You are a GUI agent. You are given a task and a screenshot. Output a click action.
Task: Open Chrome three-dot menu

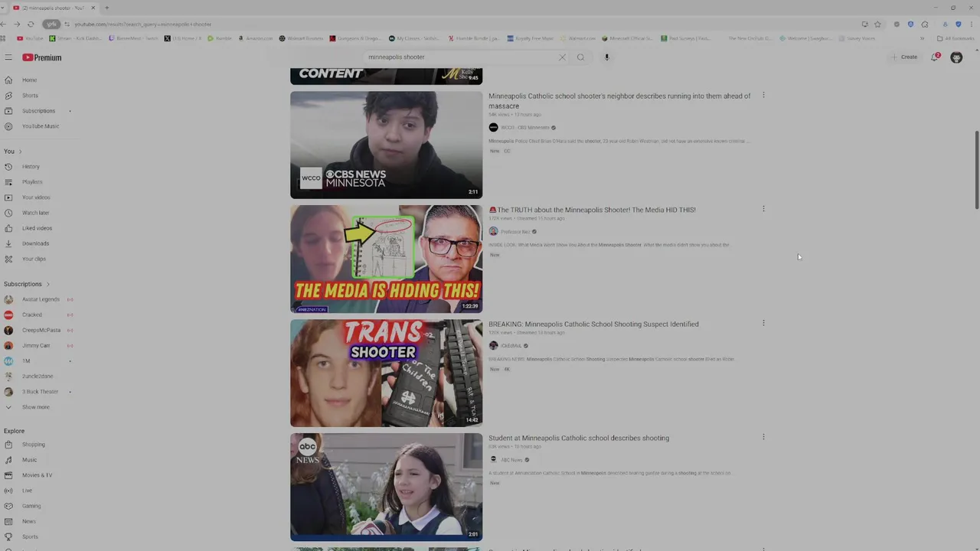(x=972, y=24)
